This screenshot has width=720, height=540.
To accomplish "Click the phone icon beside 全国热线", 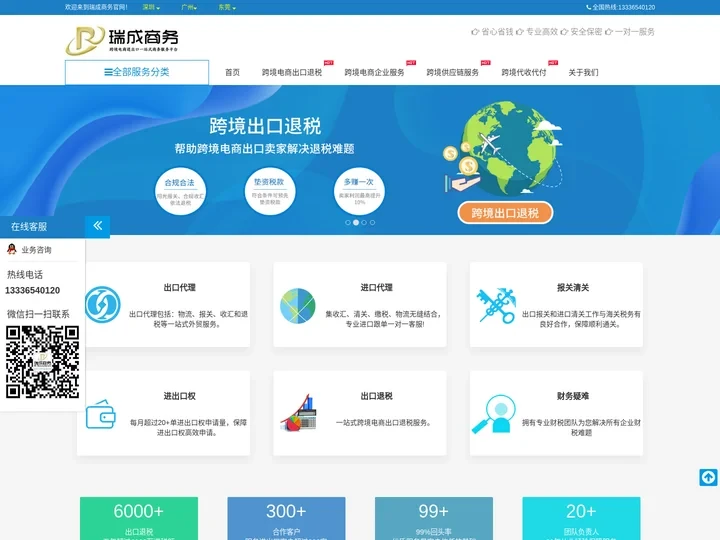I will pos(589,7).
